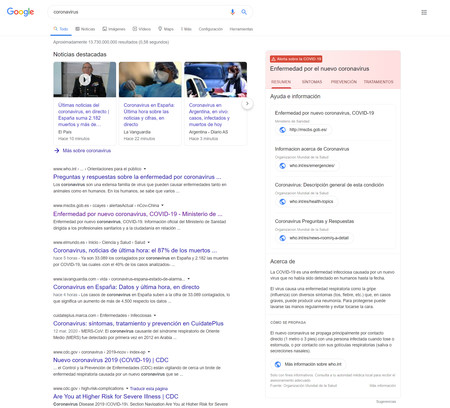
Task: Switch to the Vídeos tab
Action: click(141, 29)
